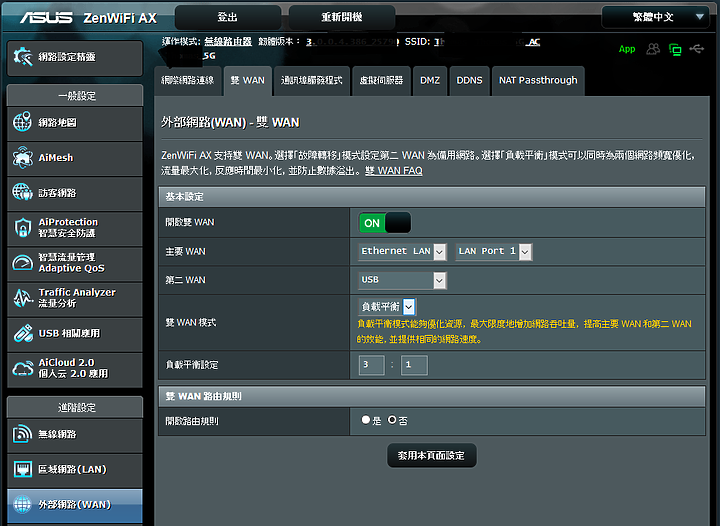Open the 智慧流量管理 Adaptive QoS label
Viewport: 720px width, 526px height.
tap(72, 263)
